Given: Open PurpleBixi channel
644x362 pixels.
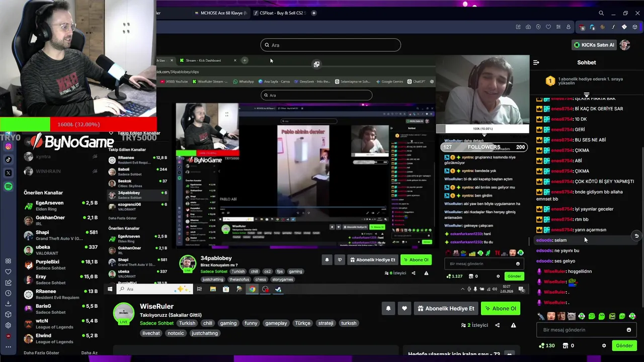Looking at the screenshot, I should pyautogui.click(x=60, y=265).
